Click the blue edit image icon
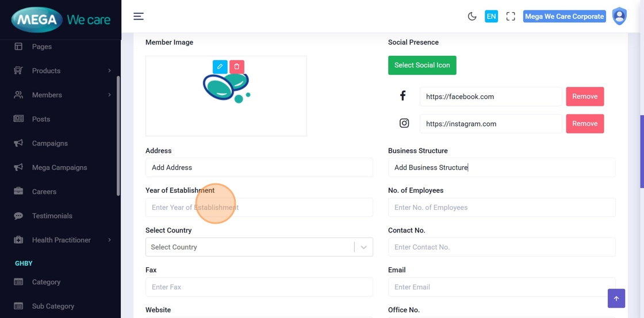 tap(220, 67)
